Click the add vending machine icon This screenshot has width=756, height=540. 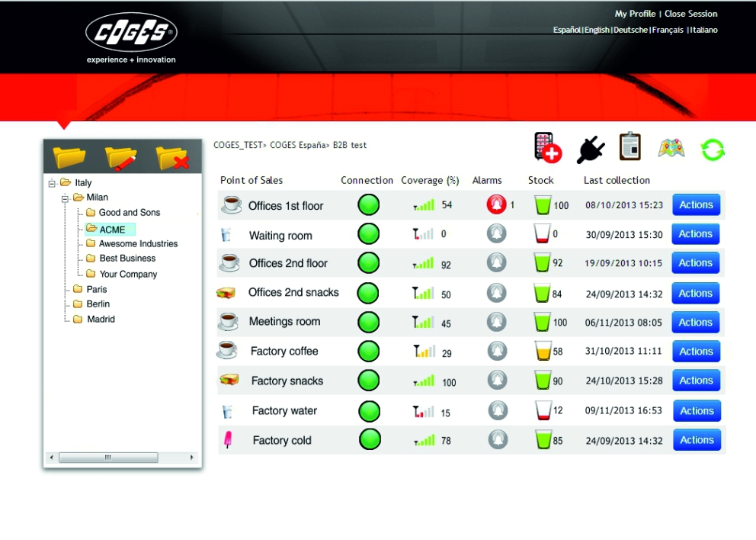(x=547, y=148)
